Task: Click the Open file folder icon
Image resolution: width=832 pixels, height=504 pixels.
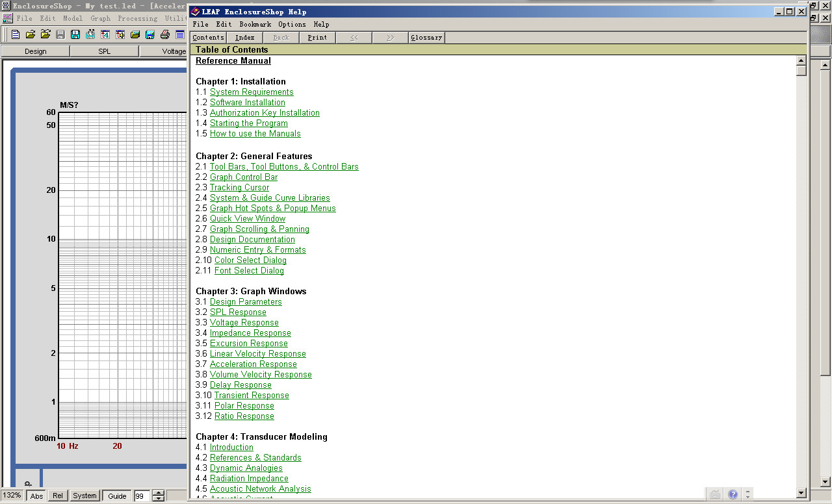Action: [x=30, y=34]
